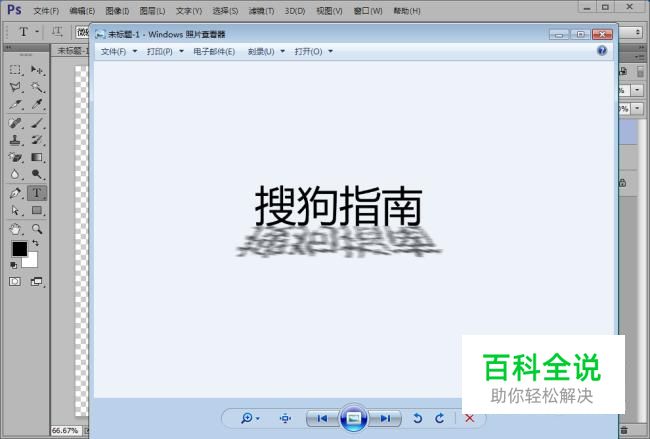Select the History Brush tool
Viewport: 650px width, 439px height.
tap(37, 140)
